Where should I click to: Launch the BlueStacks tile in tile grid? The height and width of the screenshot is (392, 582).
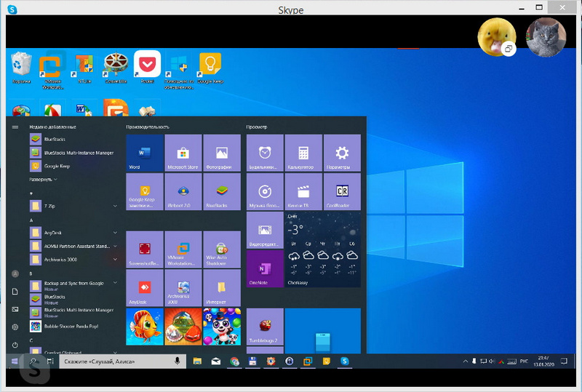coord(222,191)
